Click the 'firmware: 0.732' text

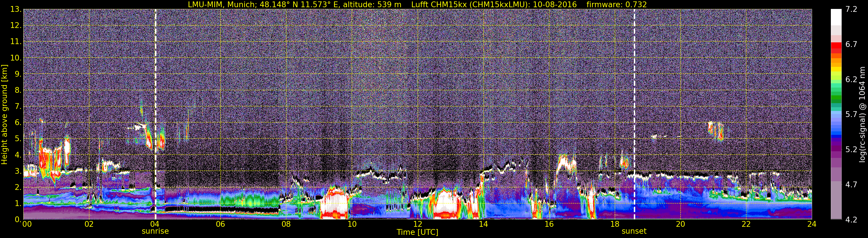click(x=617, y=4)
